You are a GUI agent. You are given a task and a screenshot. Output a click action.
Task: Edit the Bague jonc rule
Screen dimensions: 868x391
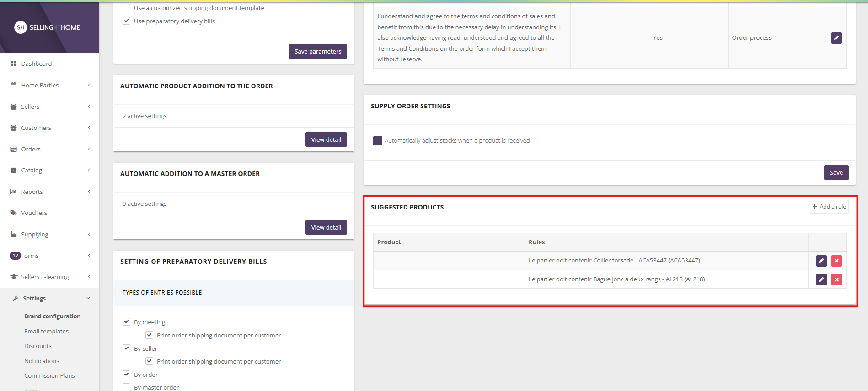[x=821, y=279]
